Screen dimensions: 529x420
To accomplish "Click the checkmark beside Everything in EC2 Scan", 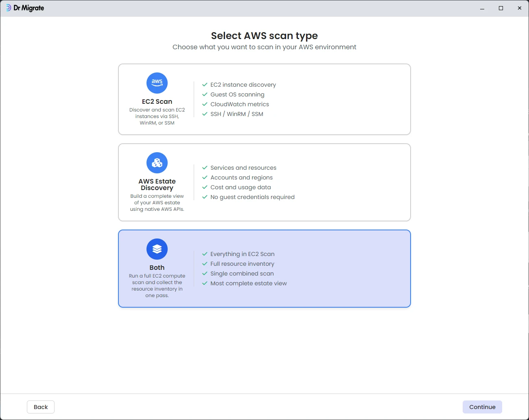I will 205,254.
